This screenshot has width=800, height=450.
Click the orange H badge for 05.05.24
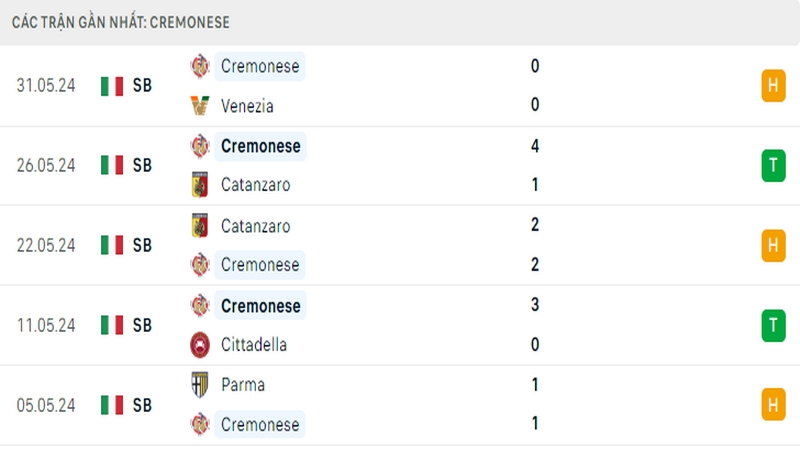pos(773,405)
